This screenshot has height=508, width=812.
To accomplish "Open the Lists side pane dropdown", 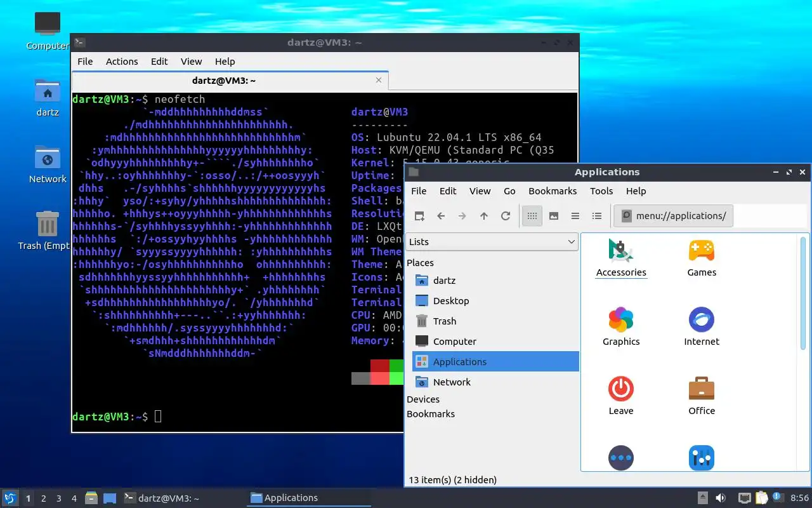I will pyautogui.click(x=492, y=241).
